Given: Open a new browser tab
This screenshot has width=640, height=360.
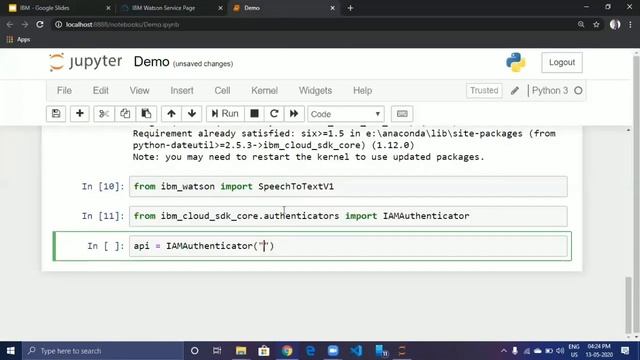Looking at the screenshot, I should pyautogui.click(x=350, y=8).
